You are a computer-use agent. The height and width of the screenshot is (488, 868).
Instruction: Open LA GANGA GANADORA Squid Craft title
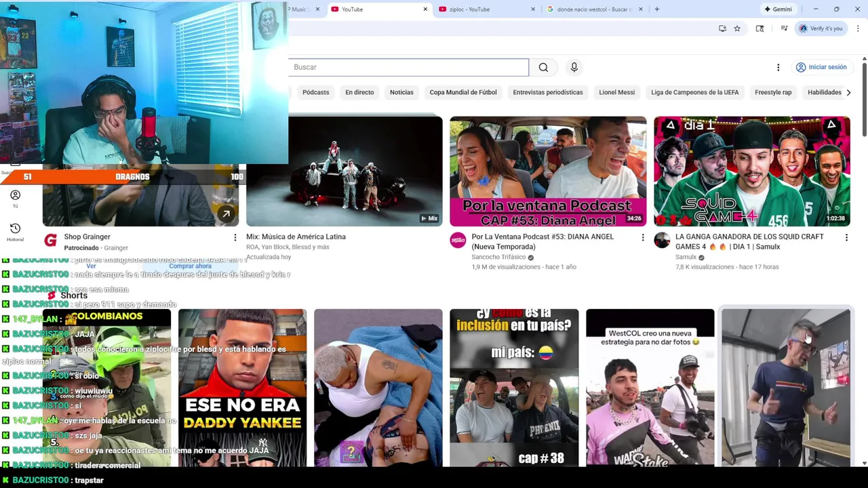[x=749, y=241]
